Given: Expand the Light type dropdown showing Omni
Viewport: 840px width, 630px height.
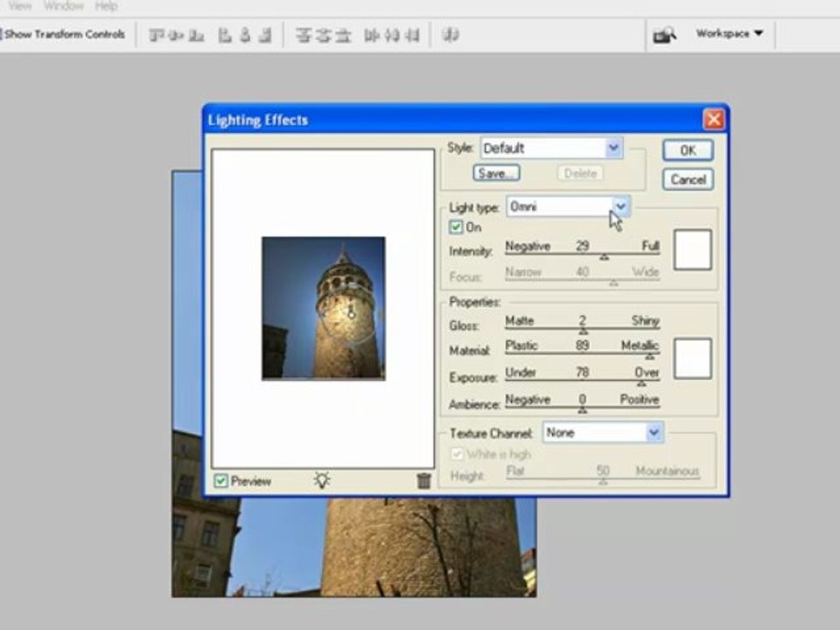Looking at the screenshot, I should pyautogui.click(x=568, y=206).
